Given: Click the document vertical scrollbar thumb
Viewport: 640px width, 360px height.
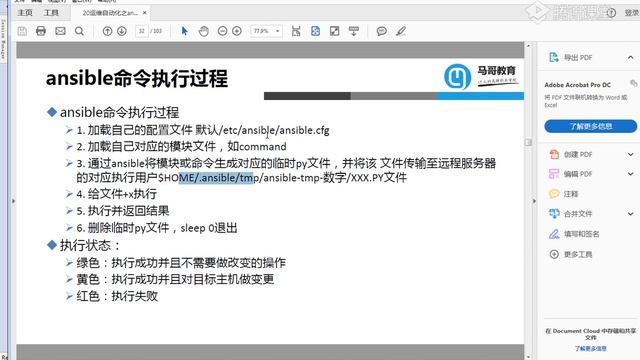Looking at the screenshot, I should click(x=528, y=142).
